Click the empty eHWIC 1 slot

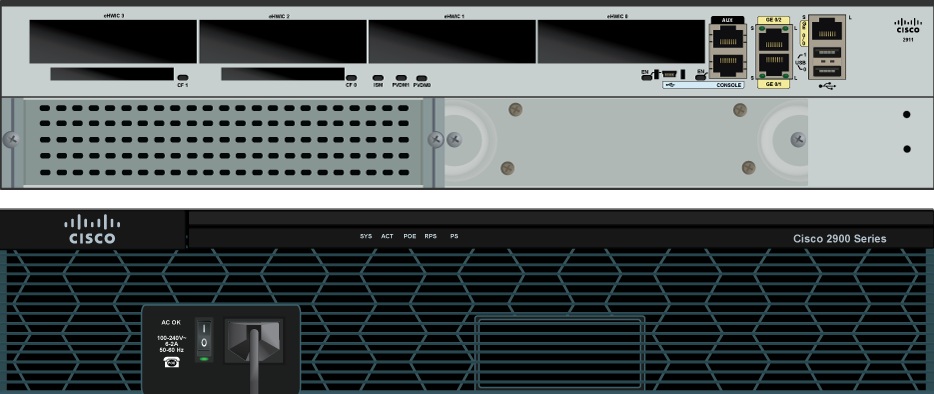[x=452, y=41]
